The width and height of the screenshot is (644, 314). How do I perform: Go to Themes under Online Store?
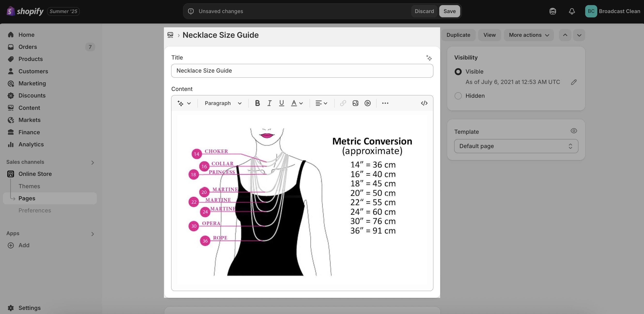(29, 186)
